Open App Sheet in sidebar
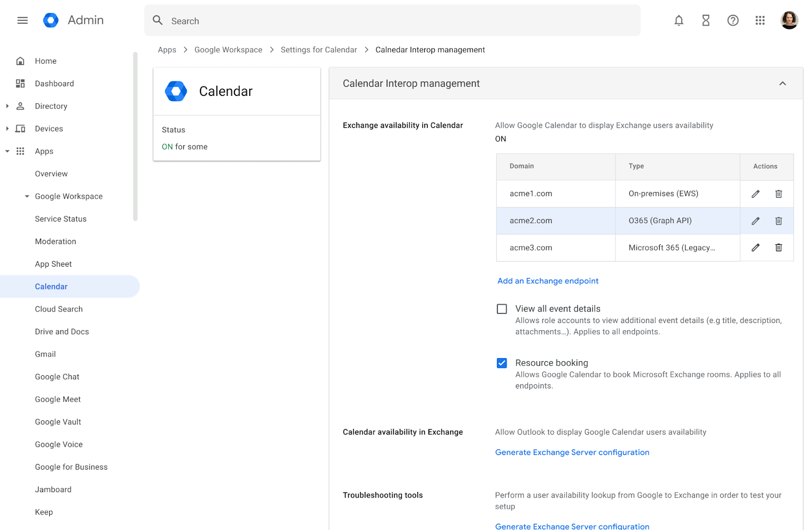Viewport: 812px width, 530px height. point(53,264)
